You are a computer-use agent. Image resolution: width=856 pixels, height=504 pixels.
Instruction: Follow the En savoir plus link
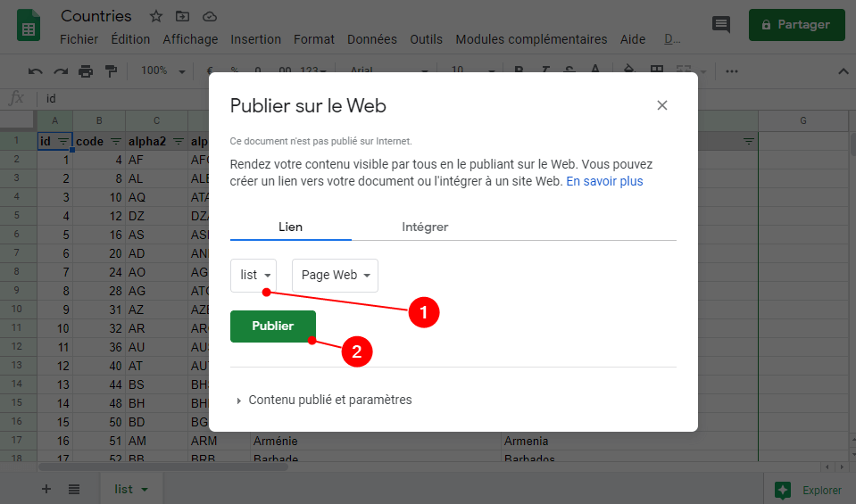pyautogui.click(x=604, y=182)
